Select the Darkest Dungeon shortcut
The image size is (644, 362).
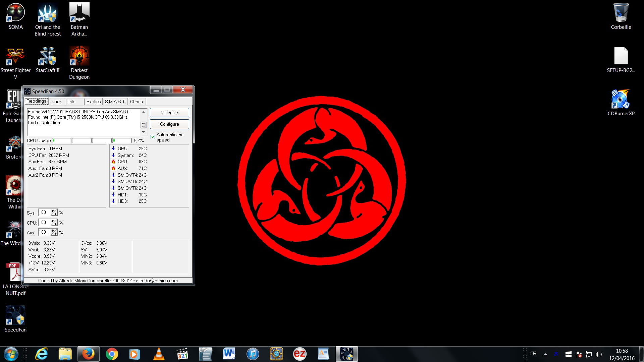click(x=79, y=63)
